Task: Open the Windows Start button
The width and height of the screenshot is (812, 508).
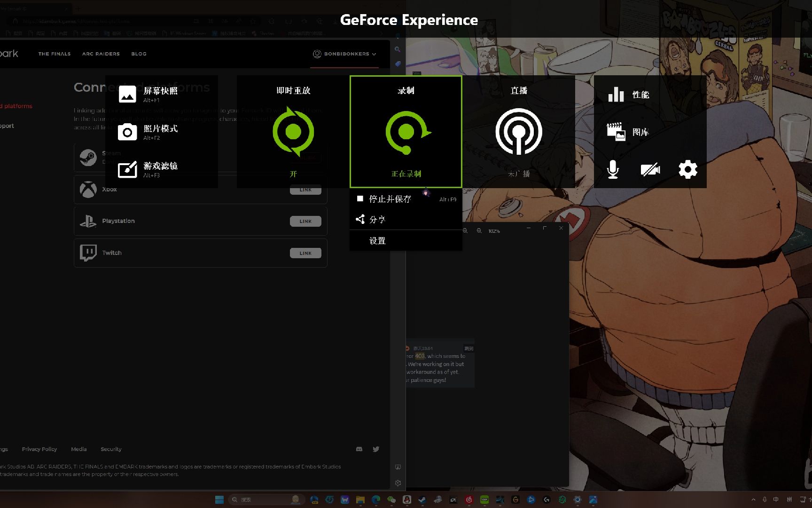Action: point(219,500)
